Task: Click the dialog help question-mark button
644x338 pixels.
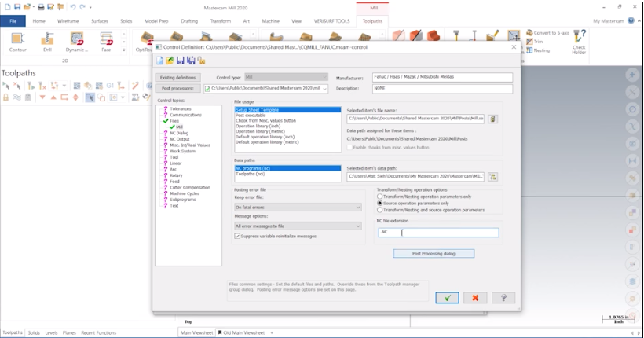Action: pyautogui.click(x=503, y=298)
